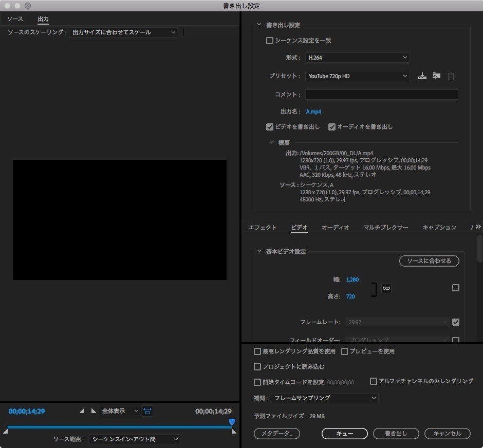Image resolution: width=483 pixels, height=448 pixels.
Task: Click the save preset icon
Action: [x=422, y=76]
